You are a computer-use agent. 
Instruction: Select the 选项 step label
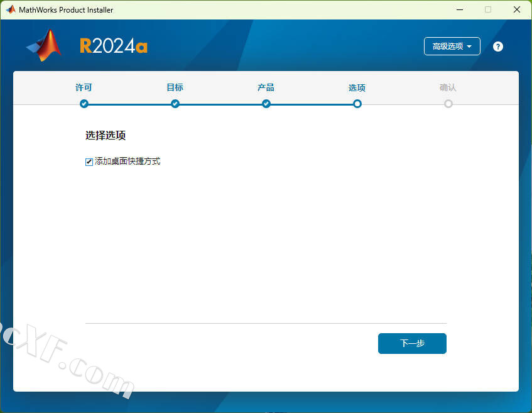pyautogui.click(x=357, y=88)
